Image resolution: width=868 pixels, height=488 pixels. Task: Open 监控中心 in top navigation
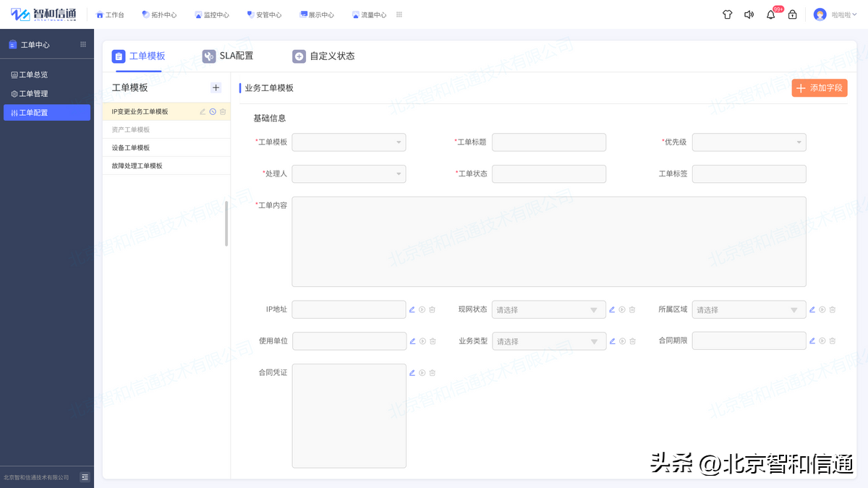tap(212, 14)
